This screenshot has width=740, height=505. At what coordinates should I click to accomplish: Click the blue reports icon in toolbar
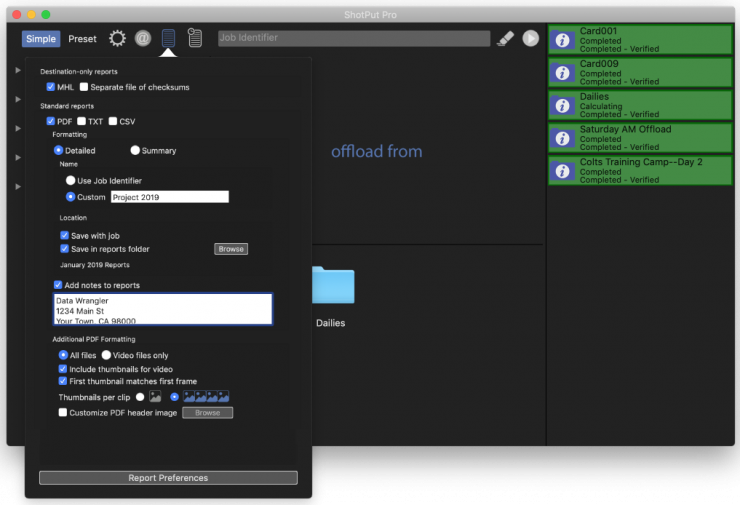168,38
